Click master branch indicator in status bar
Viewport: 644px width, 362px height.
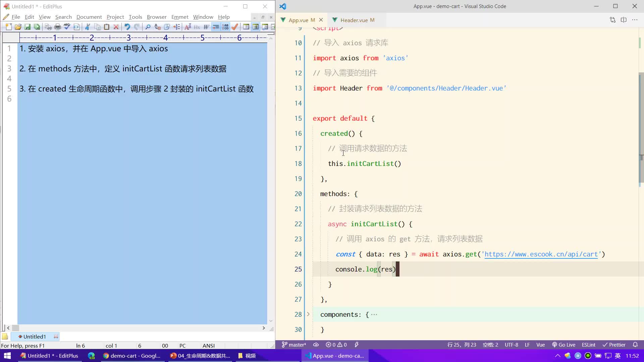click(294, 345)
